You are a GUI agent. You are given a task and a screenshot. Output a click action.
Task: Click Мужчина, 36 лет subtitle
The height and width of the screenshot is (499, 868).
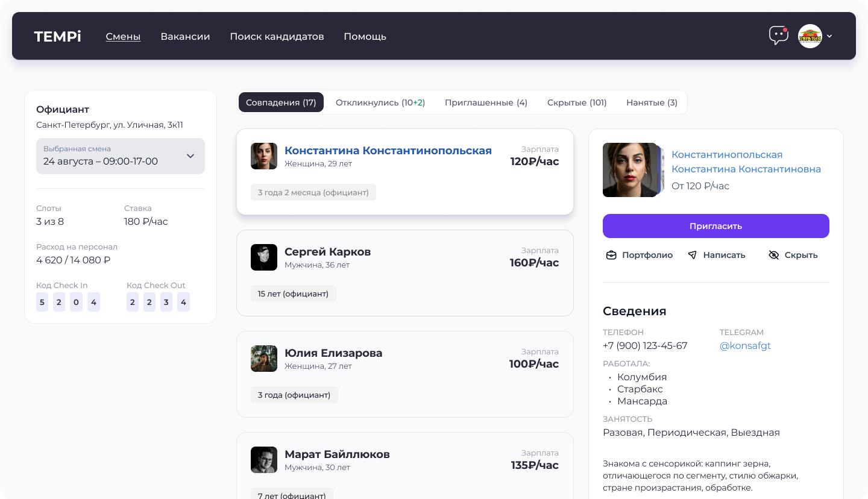click(x=317, y=265)
